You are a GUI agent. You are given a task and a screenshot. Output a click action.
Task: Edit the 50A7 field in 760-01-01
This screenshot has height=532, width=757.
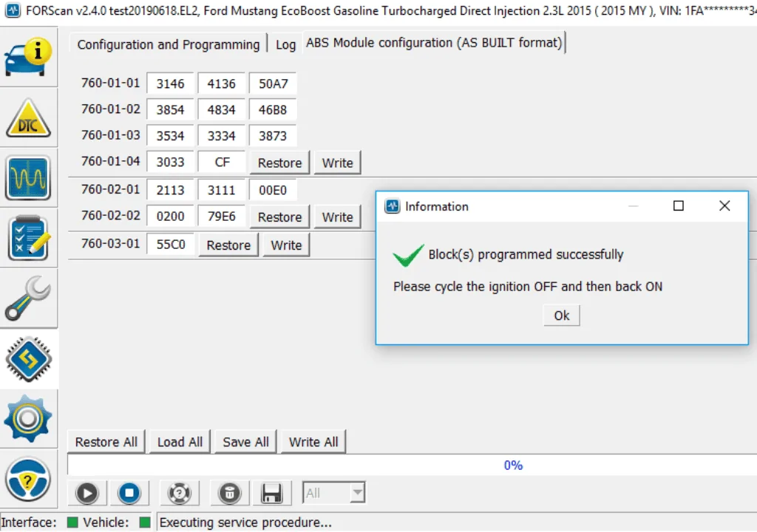(273, 83)
